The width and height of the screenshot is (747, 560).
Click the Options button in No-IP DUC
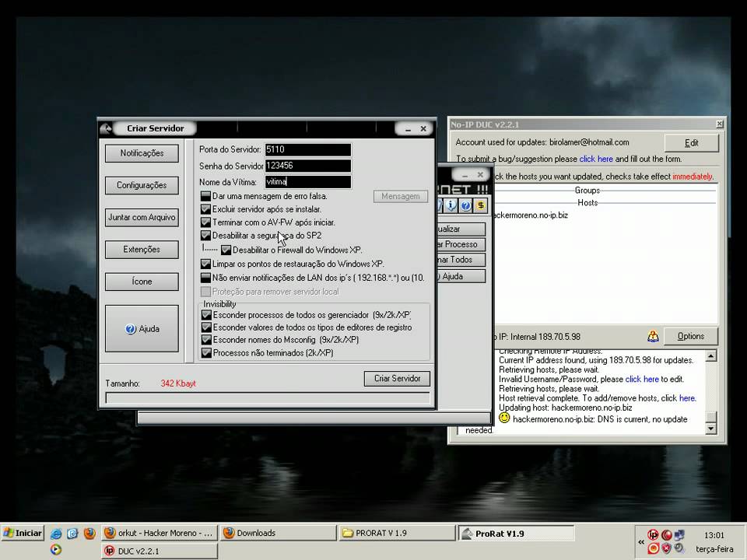(x=691, y=336)
